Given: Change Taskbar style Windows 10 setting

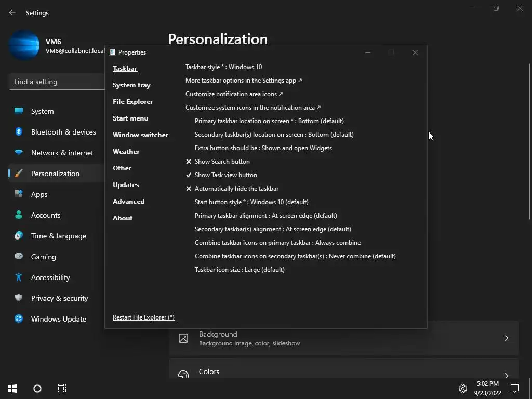Looking at the screenshot, I should [223, 67].
